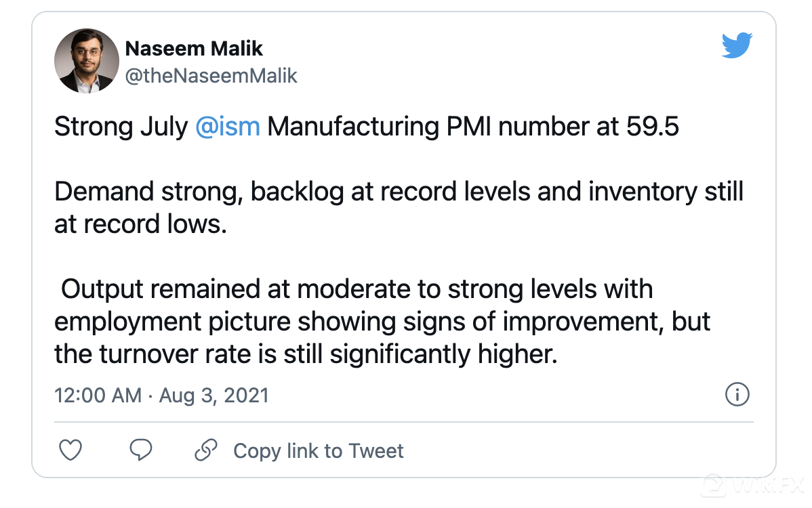The image size is (812, 508).
Task: Click the 59.5 PMI number
Action: (652, 127)
